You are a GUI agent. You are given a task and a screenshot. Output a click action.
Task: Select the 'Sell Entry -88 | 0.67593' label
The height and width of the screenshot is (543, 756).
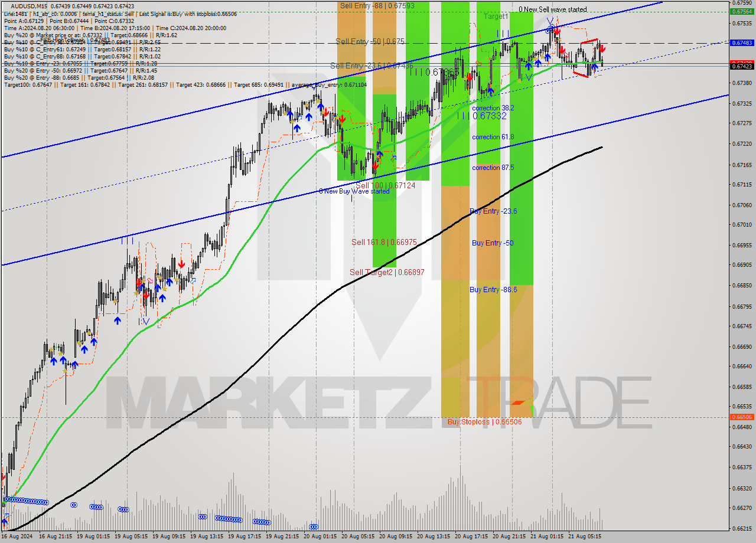[x=377, y=6]
